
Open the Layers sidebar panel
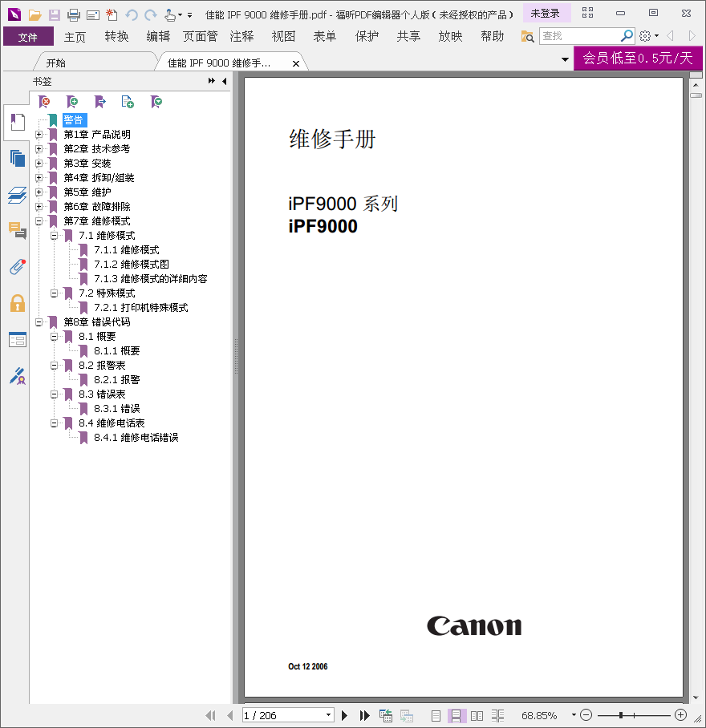click(x=17, y=195)
